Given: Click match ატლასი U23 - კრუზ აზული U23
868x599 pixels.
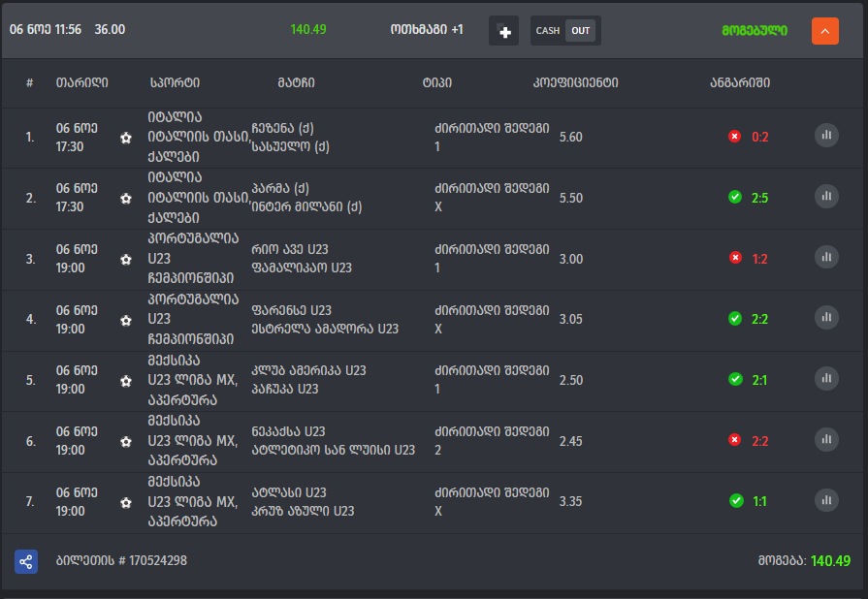Looking at the screenshot, I should tap(303, 501).
